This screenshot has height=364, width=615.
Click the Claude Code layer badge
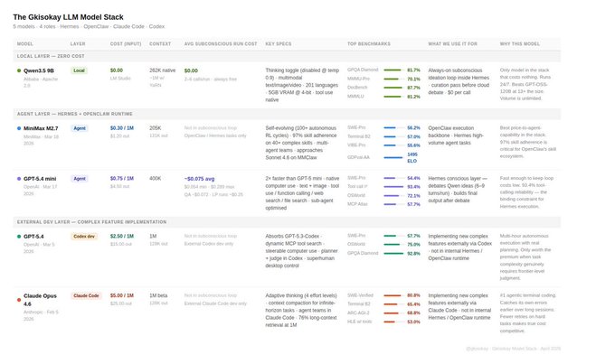[x=86, y=295]
